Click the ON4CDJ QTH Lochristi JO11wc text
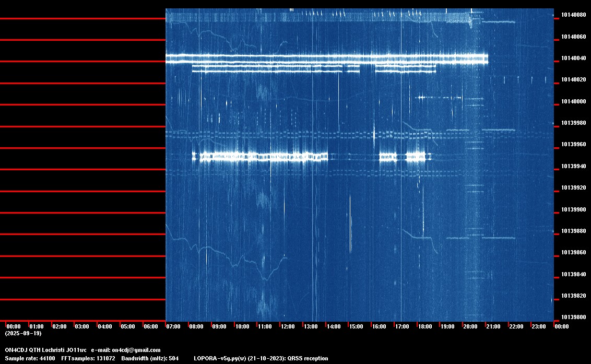 [x=45, y=350]
